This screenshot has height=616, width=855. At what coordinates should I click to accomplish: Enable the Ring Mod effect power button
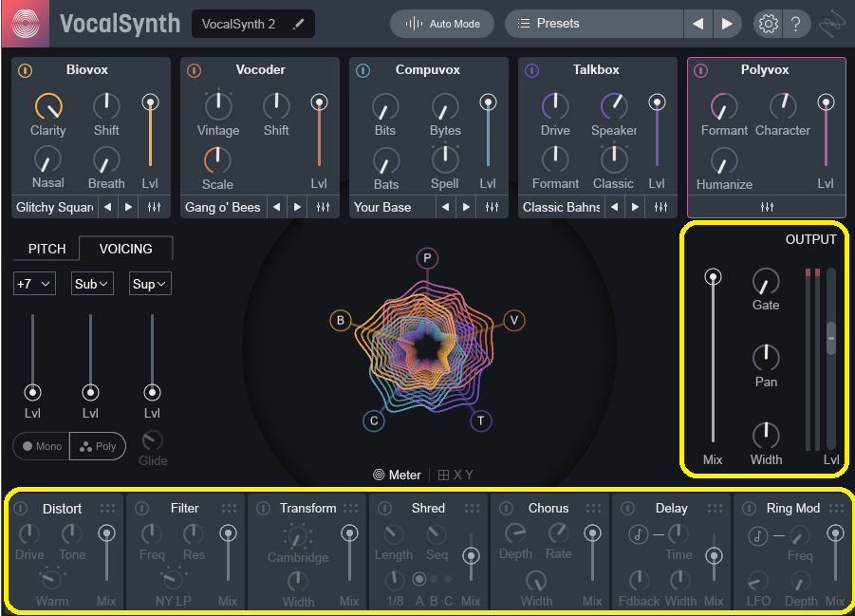[x=750, y=509]
